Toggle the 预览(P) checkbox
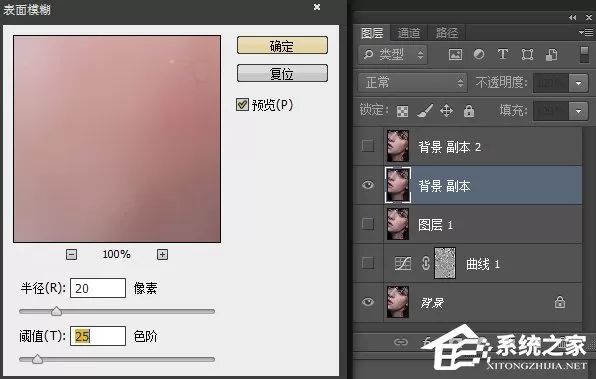 (x=242, y=105)
